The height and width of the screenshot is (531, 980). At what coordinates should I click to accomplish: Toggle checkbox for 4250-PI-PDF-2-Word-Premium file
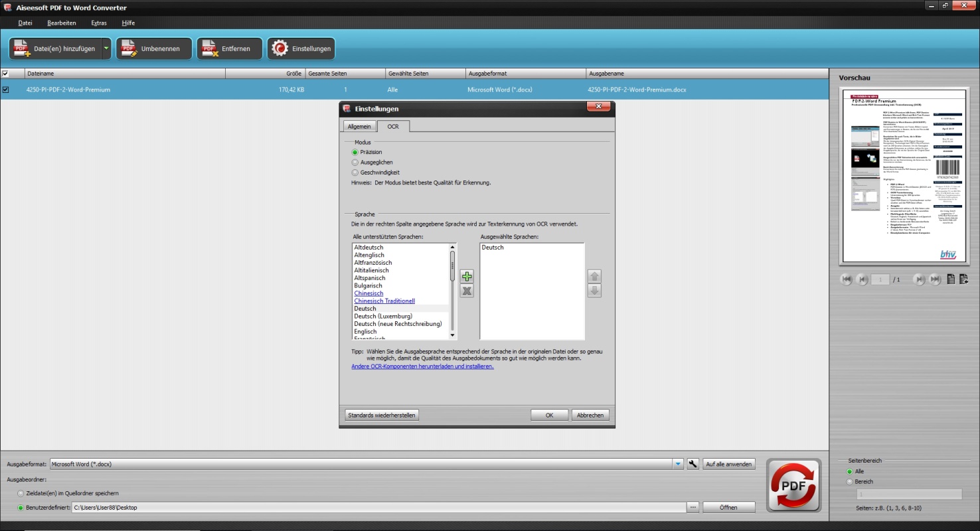click(6, 90)
